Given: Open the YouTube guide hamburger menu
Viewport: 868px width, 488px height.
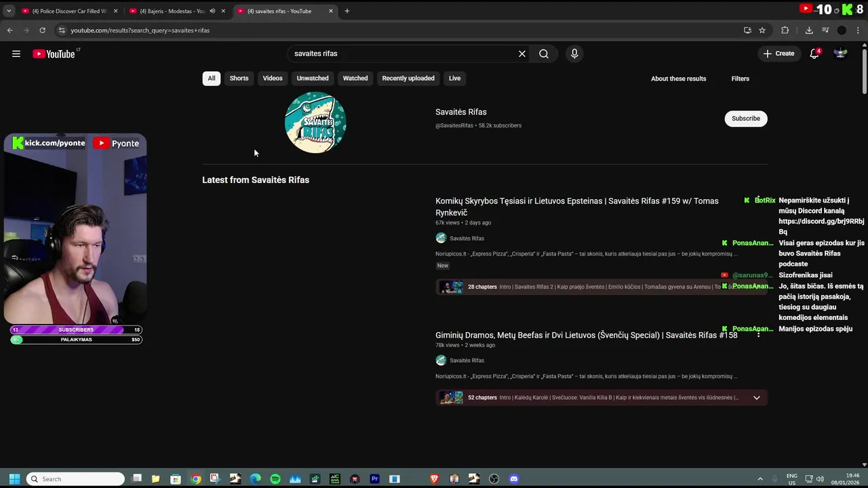Looking at the screenshot, I should [16, 54].
